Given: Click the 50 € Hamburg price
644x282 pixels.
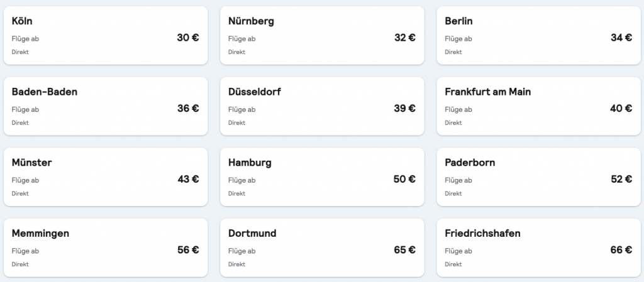Looking at the screenshot, I should 404,179.
